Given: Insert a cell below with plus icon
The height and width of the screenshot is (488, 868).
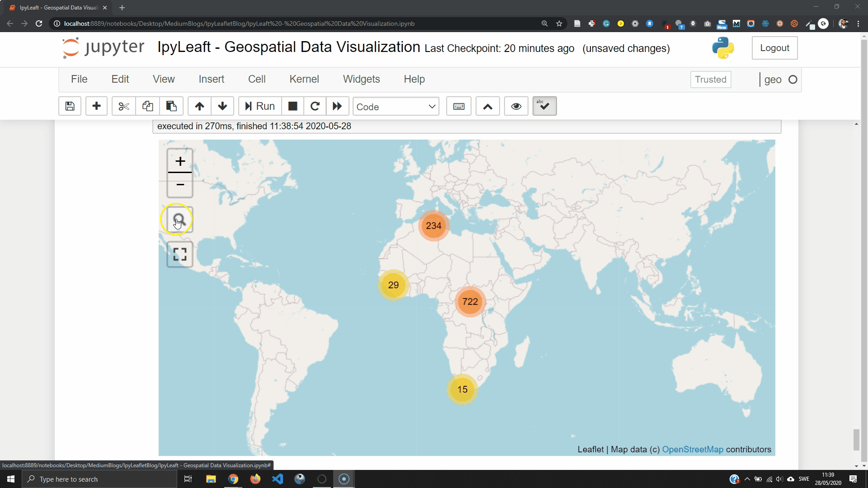Looking at the screenshot, I should coord(96,106).
